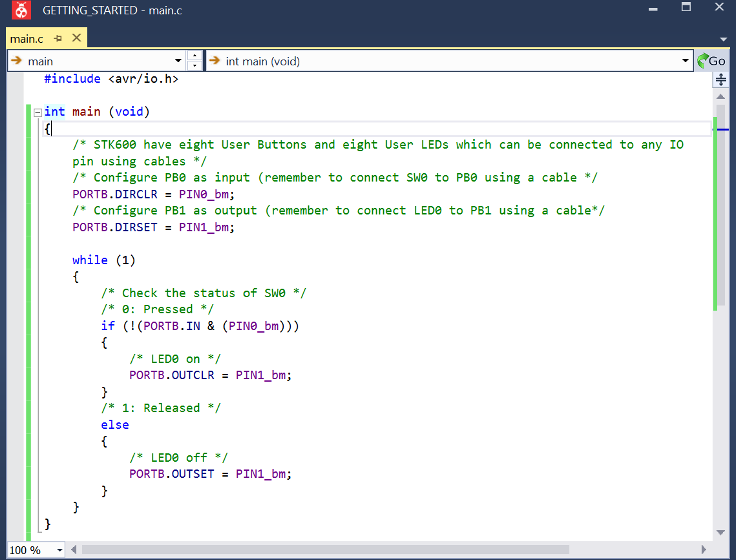Click the horizontal scrollbar left arrow

pyautogui.click(x=74, y=550)
